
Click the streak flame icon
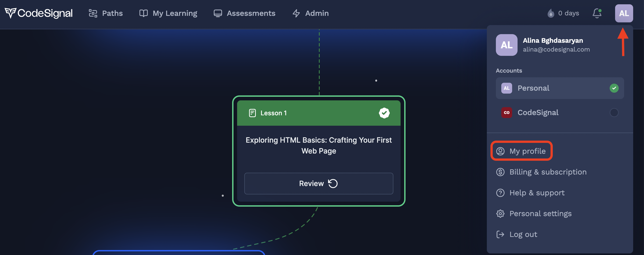pos(551,13)
